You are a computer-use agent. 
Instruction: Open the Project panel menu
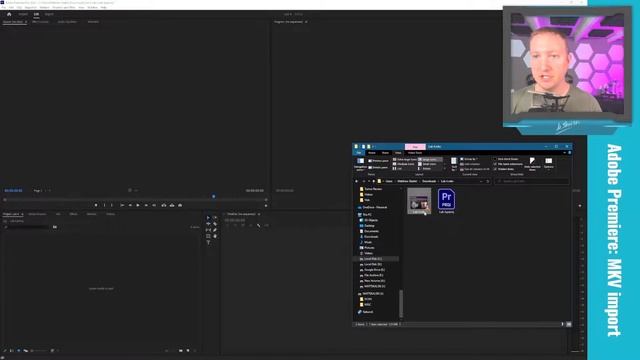point(22,214)
